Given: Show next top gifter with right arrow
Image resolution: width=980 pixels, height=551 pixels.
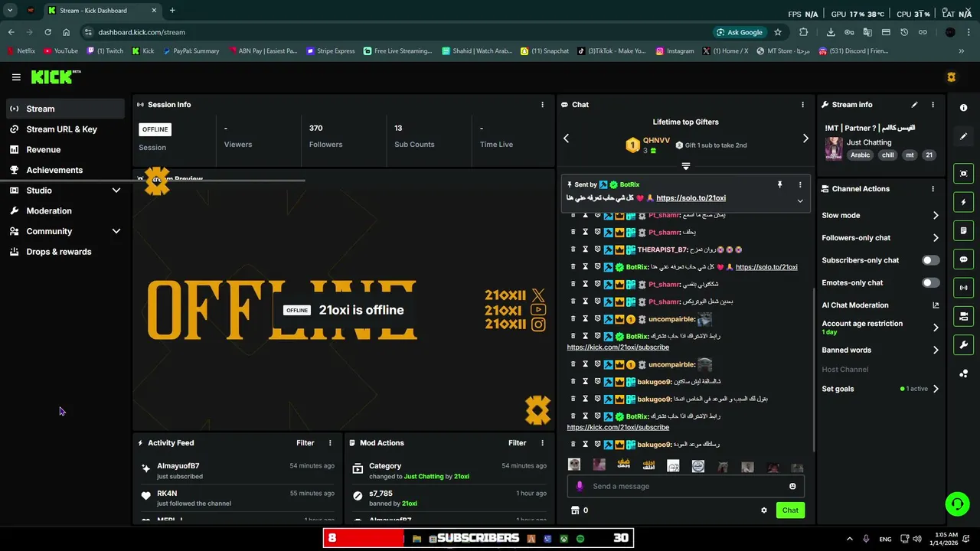Looking at the screenshot, I should click(x=805, y=139).
